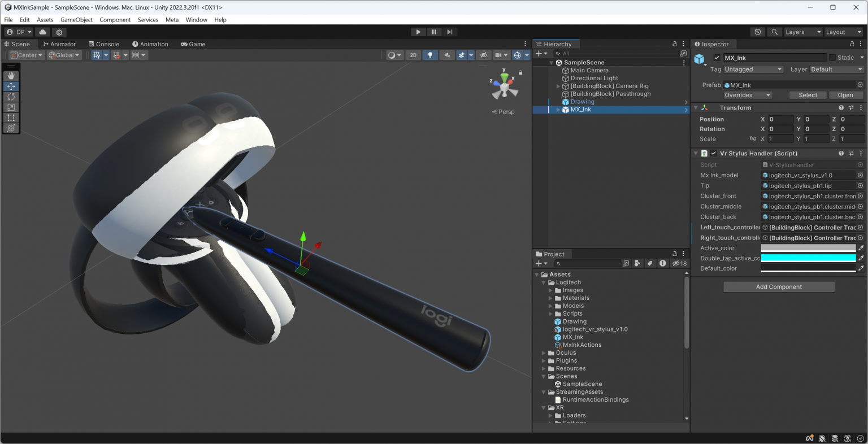Click Select to highlight the MX_Ink prefab
The width and height of the screenshot is (868, 444).
click(808, 94)
